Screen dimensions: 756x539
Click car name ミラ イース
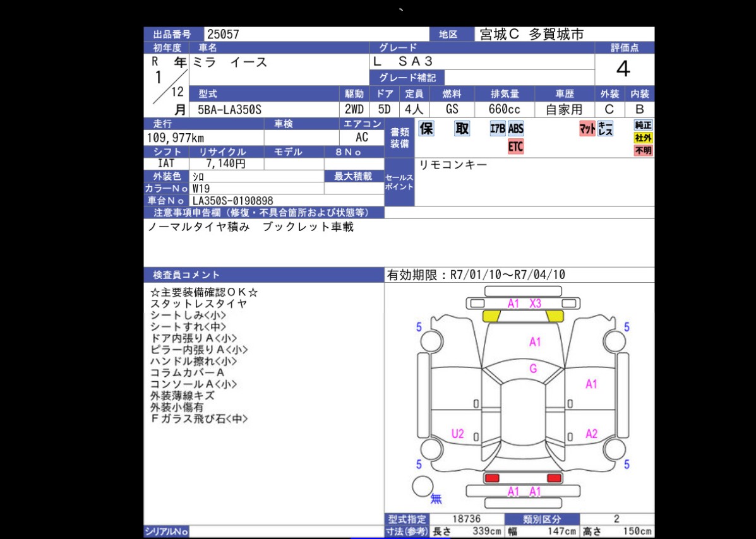click(230, 62)
